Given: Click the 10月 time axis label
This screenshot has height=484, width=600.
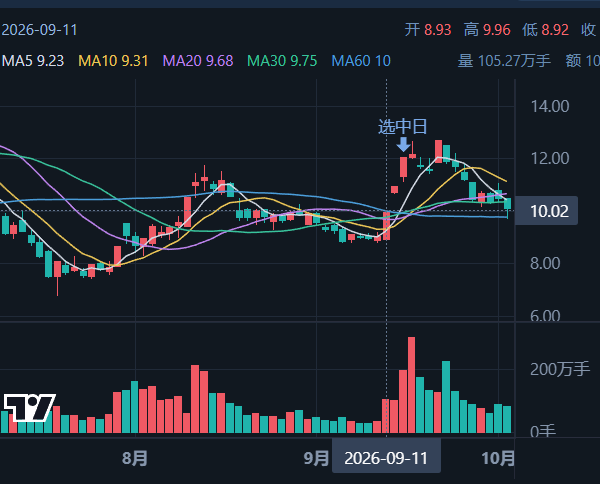Looking at the screenshot, I should [498, 458].
